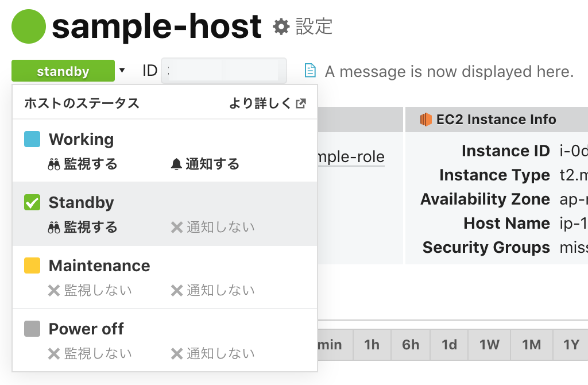Click the 設定 settings link
588x385 pixels.
click(314, 26)
